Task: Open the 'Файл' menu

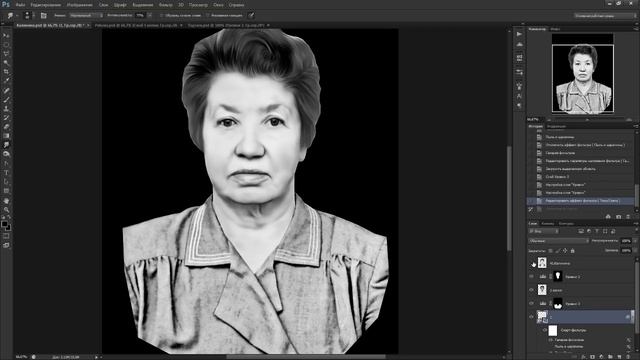Action: tap(20, 5)
